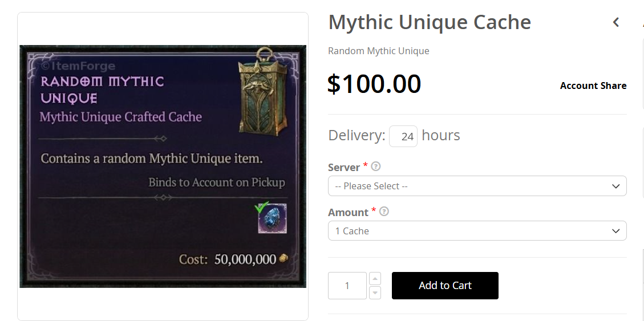Viewport: 644px width, 321px height.
Task: Click the quantity input field
Action: (347, 286)
